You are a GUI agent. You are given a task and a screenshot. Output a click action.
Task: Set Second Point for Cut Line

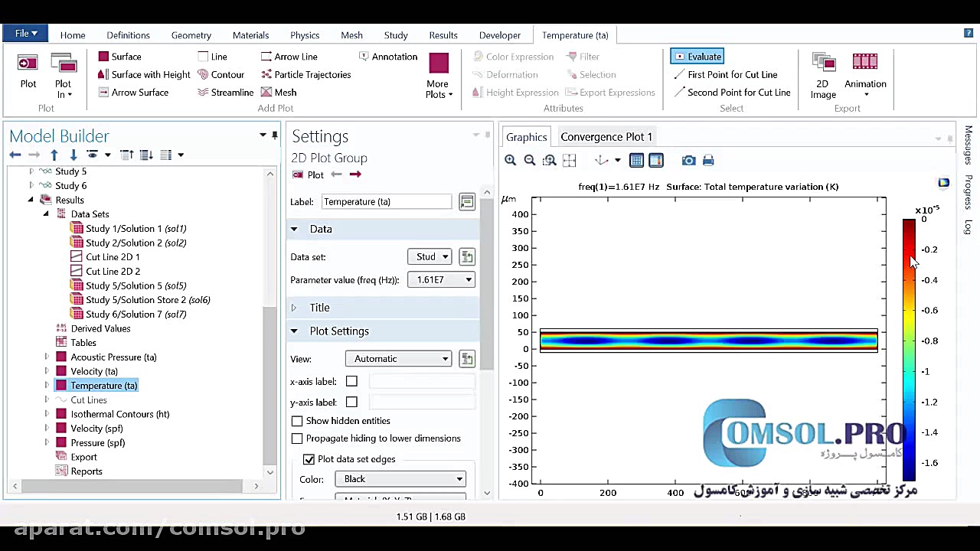pyautogui.click(x=732, y=93)
